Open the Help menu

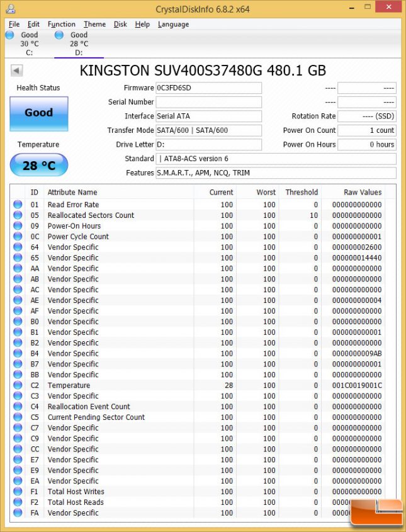142,24
